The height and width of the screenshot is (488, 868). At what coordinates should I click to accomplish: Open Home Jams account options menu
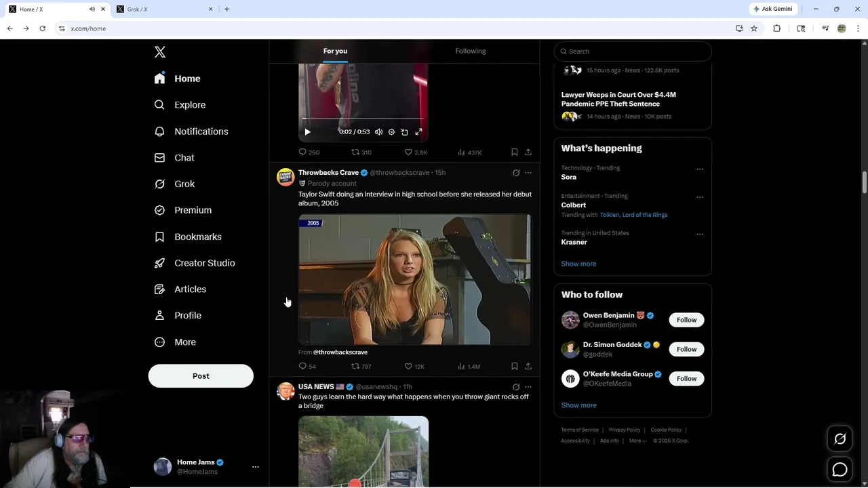(256, 467)
